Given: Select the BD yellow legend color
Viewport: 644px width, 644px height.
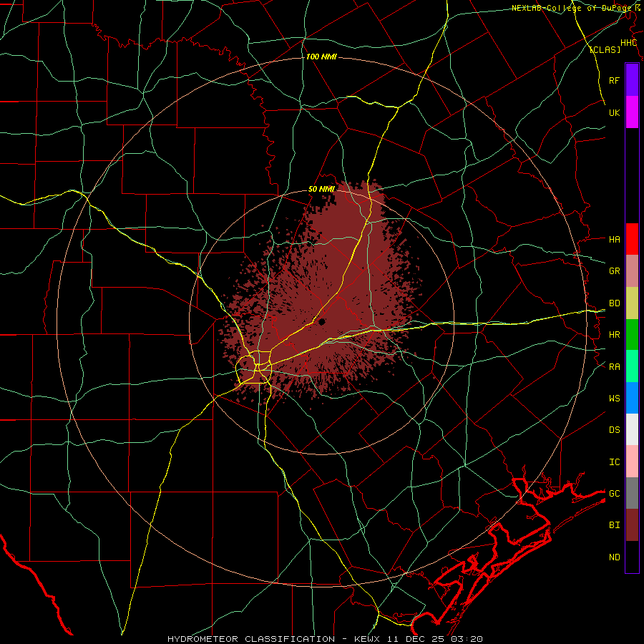Looking at the screenshot, I should pyautogui.click(x=632, y=303).
